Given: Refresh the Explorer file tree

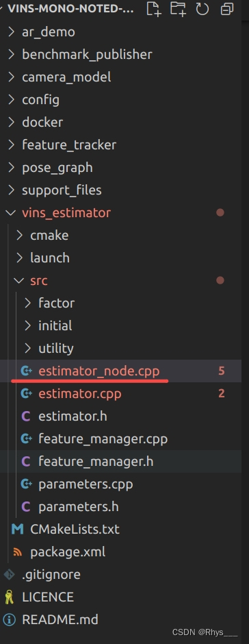Looking at the screenshot, I should [x=202, y=9].
